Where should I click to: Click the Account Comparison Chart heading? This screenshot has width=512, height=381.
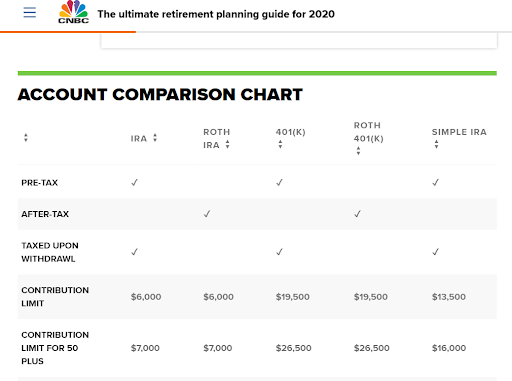coord(160,94)
